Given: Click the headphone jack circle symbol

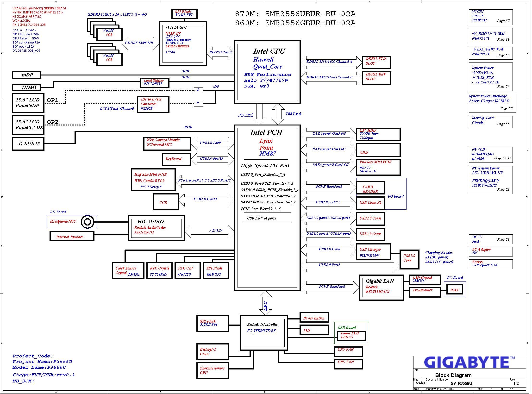Looking at the screenshot, I should click(x=87, y=222).
